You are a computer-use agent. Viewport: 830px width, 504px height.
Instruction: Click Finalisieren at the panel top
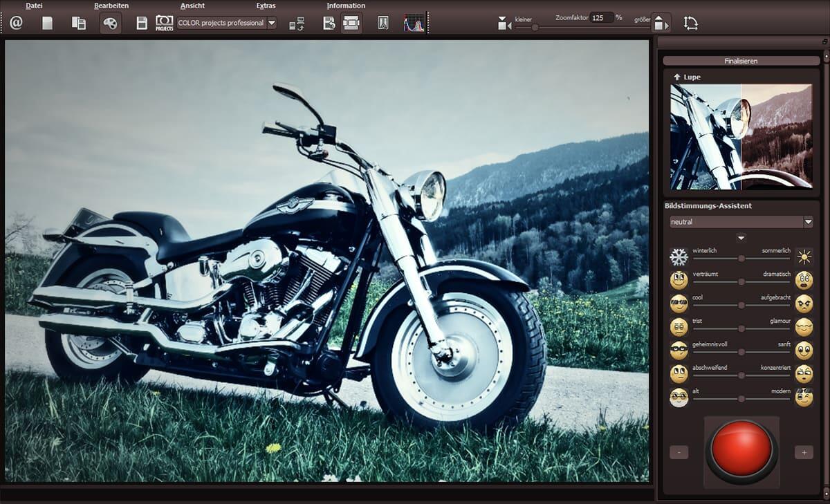[x=740, y=60]
